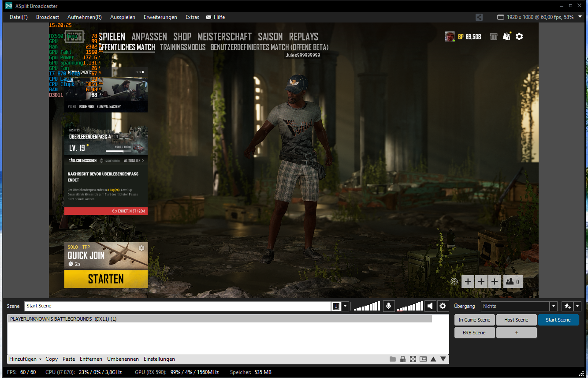This screenshot has height=378, width=588.
Task: Fit source to screen with expand-arrows icon
Action: point(413,359)
